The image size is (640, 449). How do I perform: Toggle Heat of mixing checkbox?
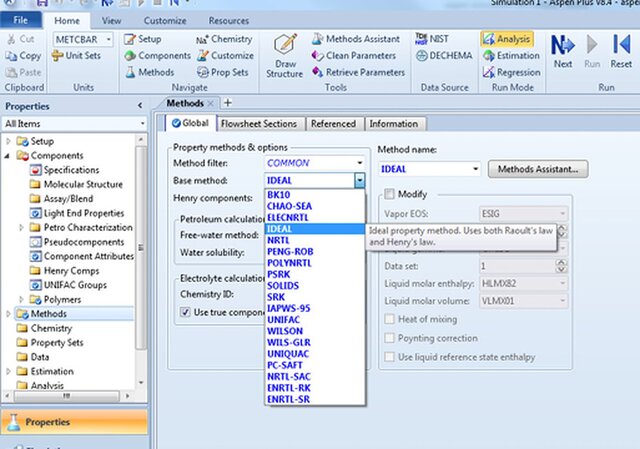[x=389, y=319]
